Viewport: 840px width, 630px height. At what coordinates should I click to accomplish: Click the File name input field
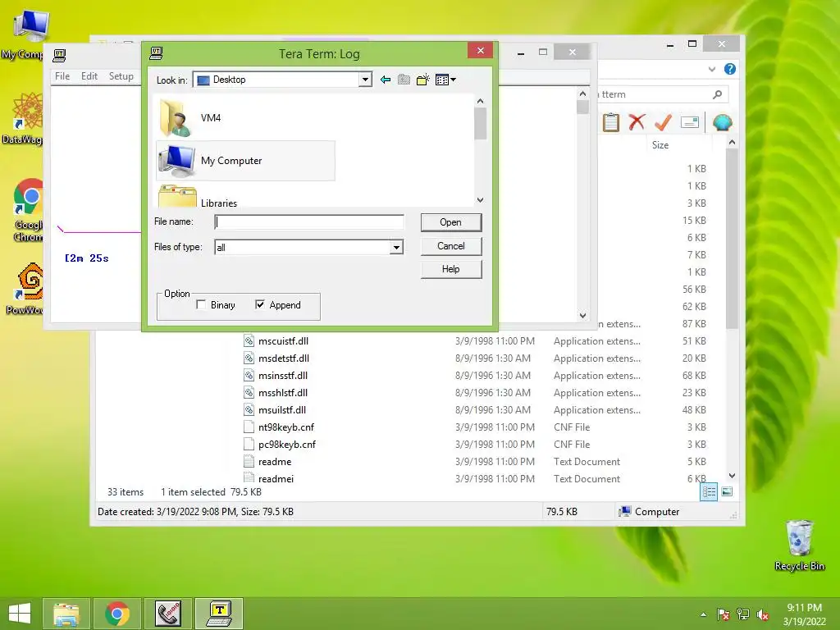(x=309, y=222)
